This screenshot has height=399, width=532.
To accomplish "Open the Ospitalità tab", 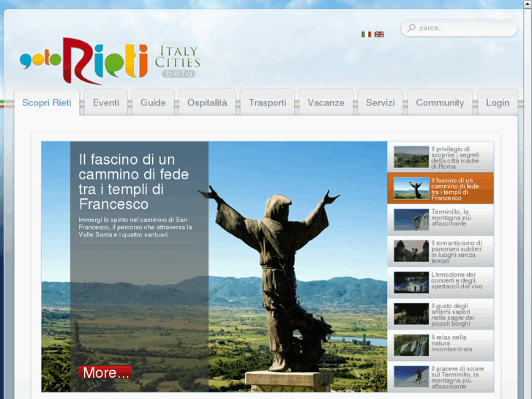I will (207, 102).
